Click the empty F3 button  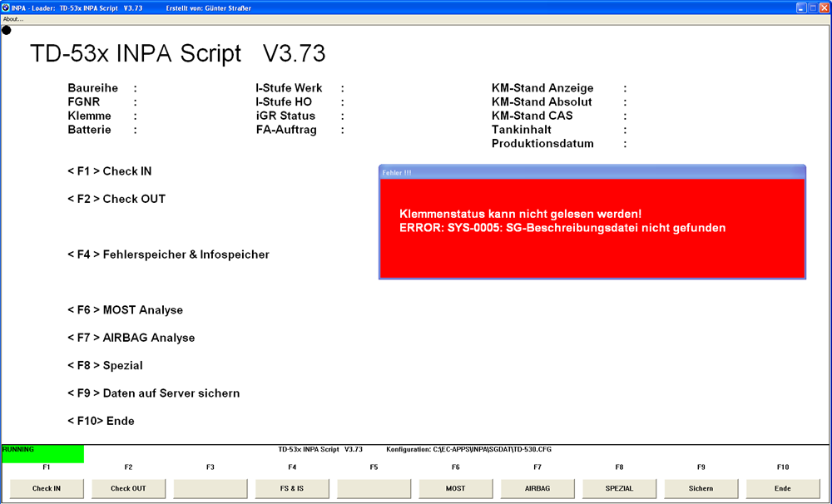tap(210, 488)
